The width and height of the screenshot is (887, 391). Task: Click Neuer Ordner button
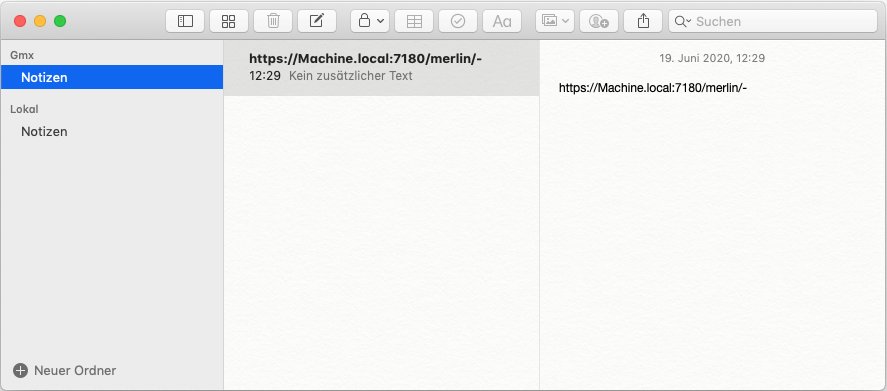pyautogui.click(x=64, y=371)
